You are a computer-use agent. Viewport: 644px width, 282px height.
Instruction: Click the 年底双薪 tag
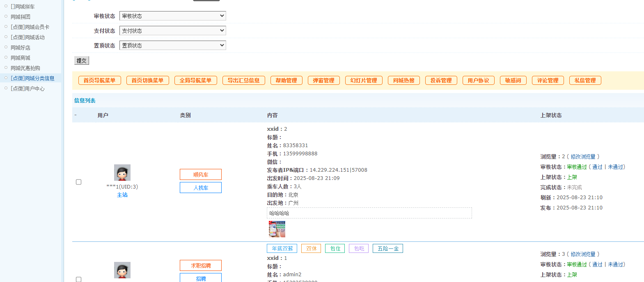coord(282,248)
